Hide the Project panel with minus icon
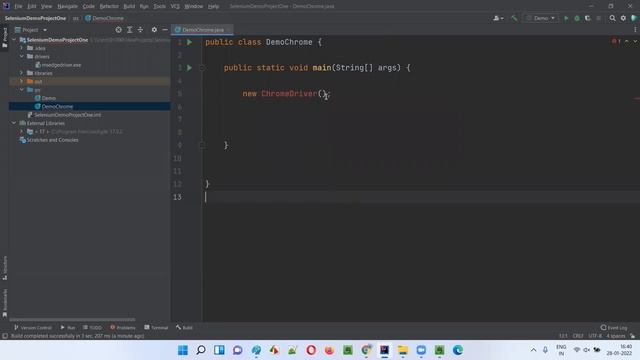The height and width of the screenshot is (360, 640). point(165,30)
